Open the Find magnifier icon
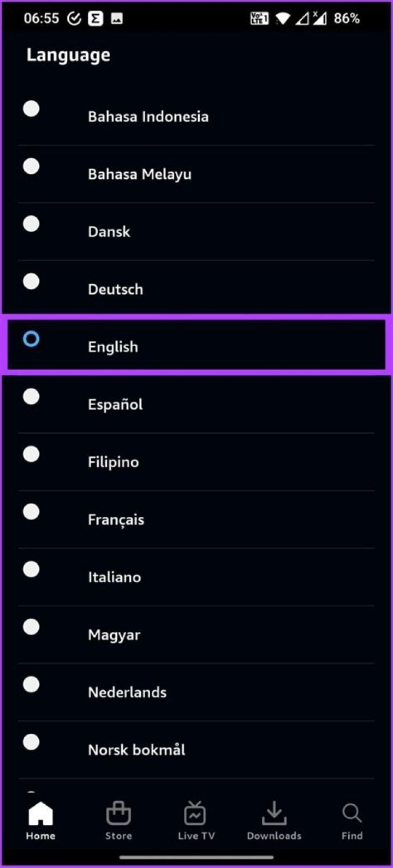The height and width of the screenshot is (868, 393). (352, 815)
